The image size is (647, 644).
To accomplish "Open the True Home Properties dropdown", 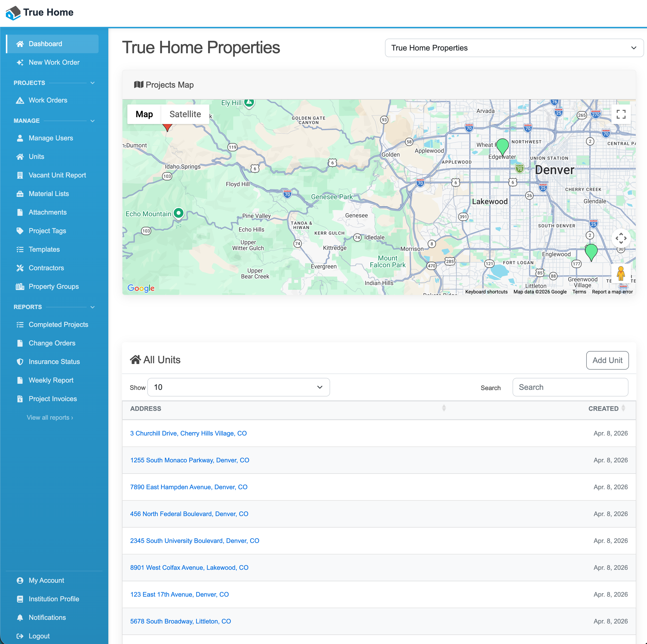I will pyautogui.click(x=513, y=48).
